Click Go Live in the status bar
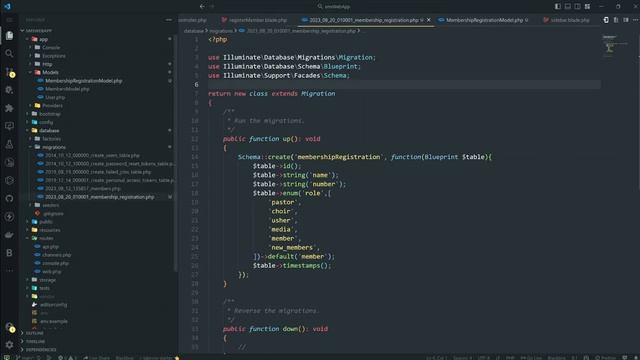The image size is (640, 360). (x=531, y=358)
